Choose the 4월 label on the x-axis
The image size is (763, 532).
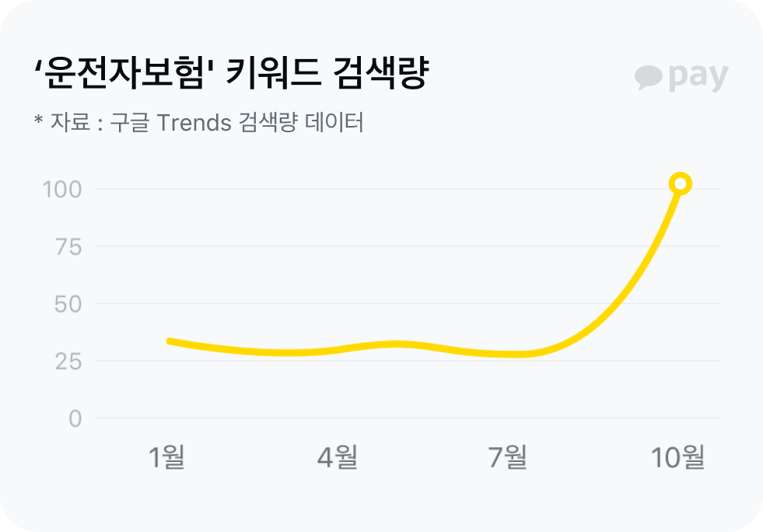coord(338,458)
